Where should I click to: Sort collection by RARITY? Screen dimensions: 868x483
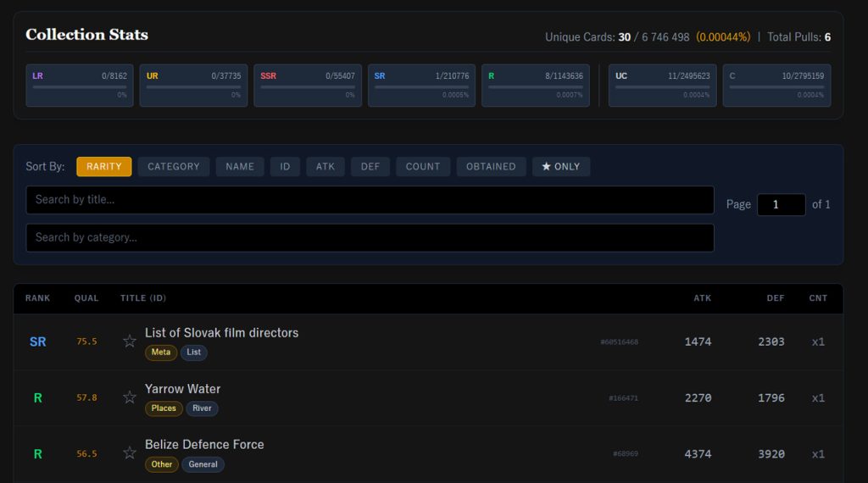pos(104,167)
